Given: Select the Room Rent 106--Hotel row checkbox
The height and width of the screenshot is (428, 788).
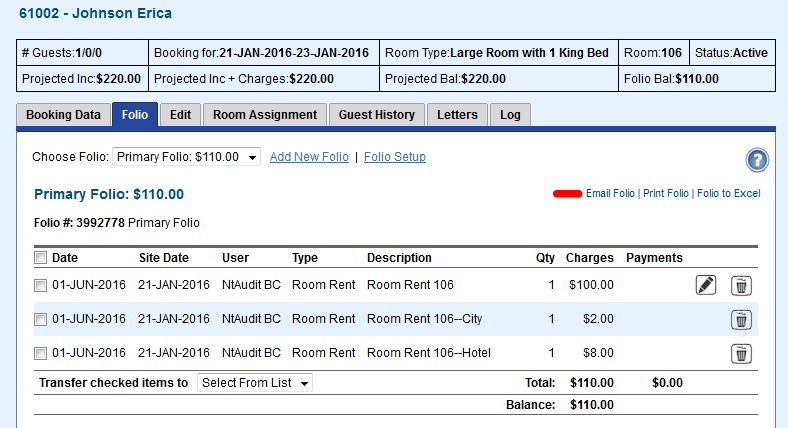Looking at the screenshot, I should [x=40, y=353].
